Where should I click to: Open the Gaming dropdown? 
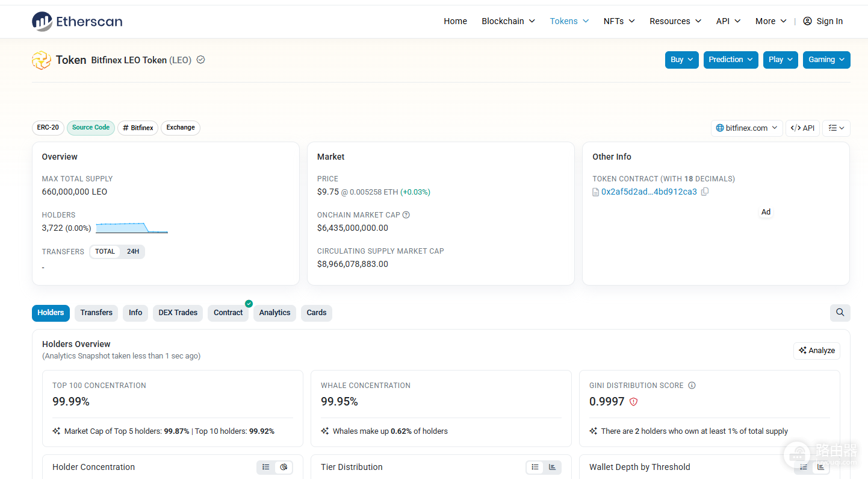pos(826,60)
